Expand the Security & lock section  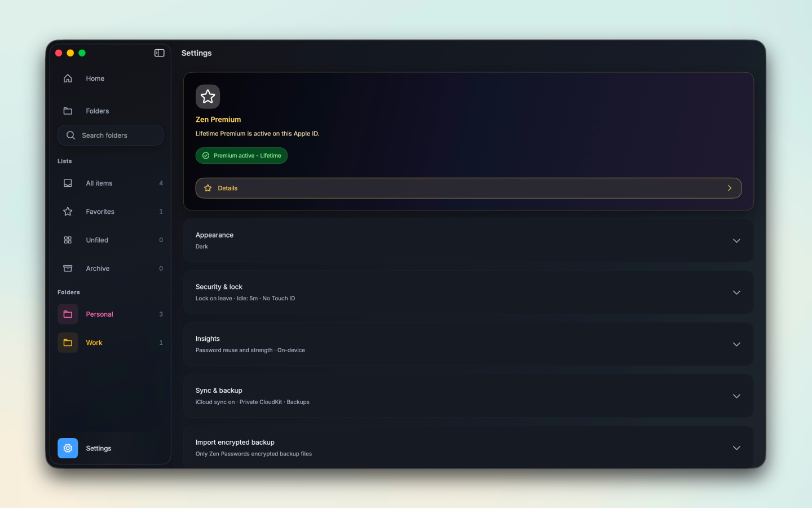coord(736,292)
